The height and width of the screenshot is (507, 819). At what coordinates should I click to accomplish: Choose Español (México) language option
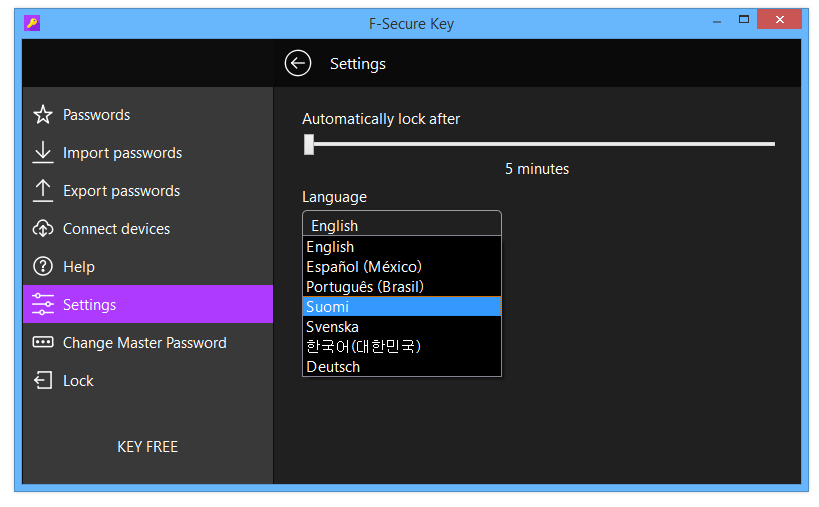(402, 266)
